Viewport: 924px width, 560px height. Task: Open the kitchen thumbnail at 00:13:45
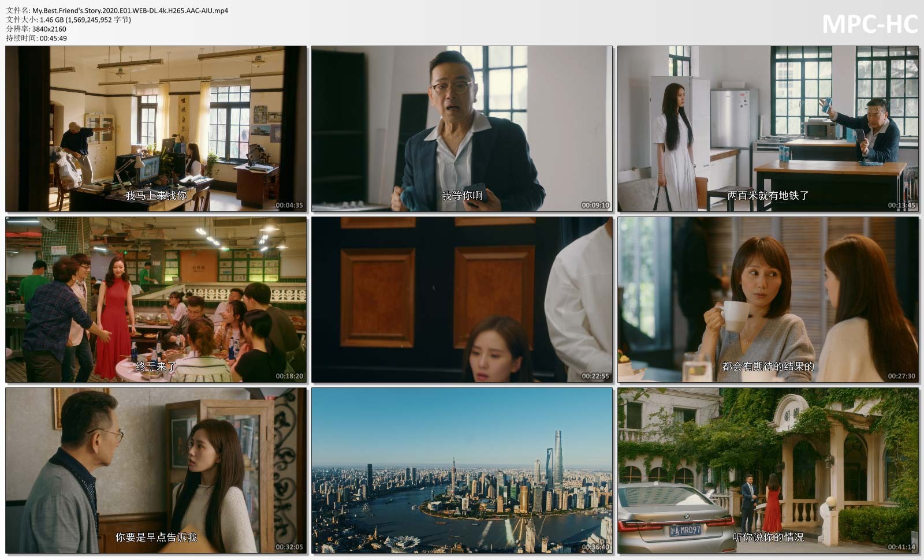[768, 128]
